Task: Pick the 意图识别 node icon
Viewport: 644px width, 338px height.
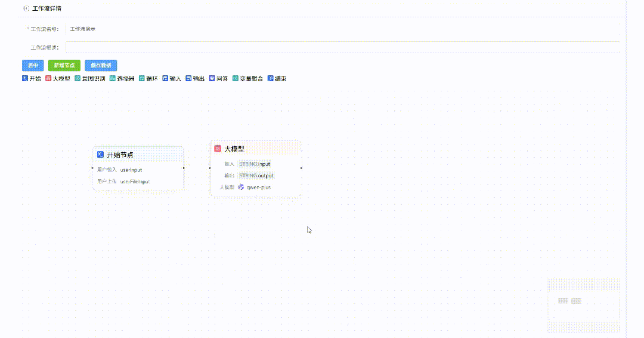Action: click(78, 78)
